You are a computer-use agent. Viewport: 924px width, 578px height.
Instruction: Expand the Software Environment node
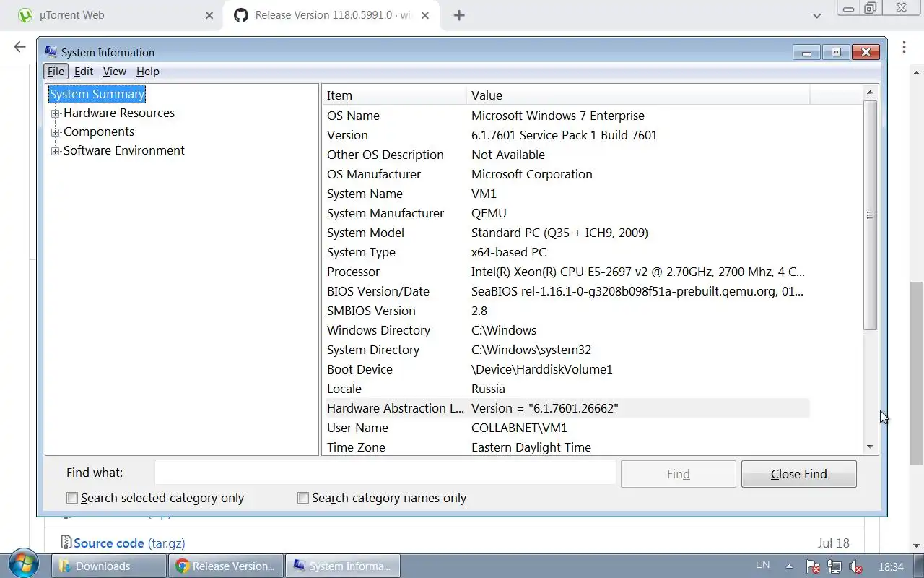point(55,151)
